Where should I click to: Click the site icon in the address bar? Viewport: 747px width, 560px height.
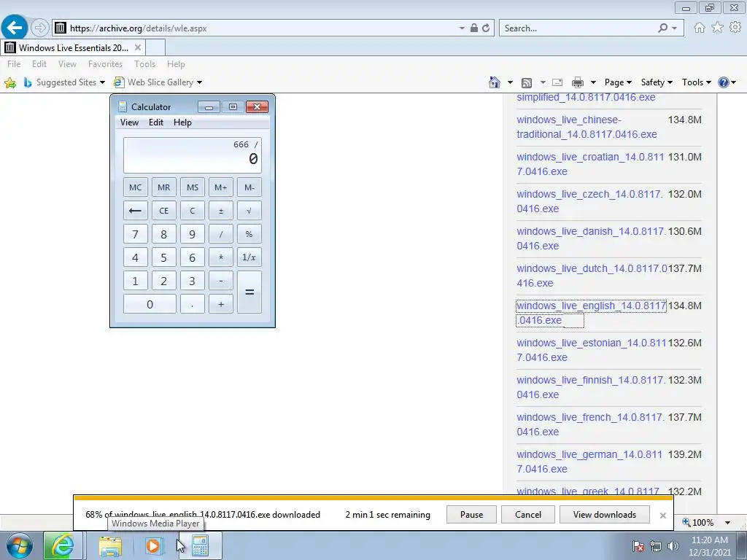pyautogui.click(x=60, y=28)
